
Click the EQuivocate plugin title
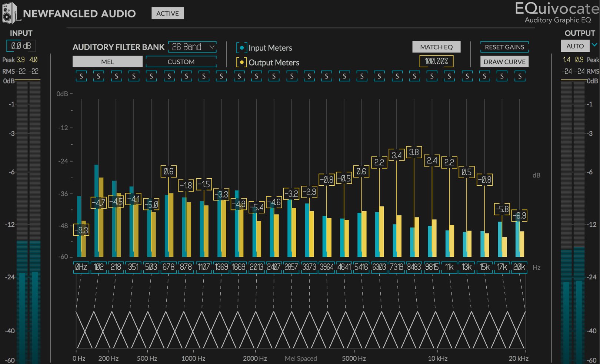(x=557, y=9)
